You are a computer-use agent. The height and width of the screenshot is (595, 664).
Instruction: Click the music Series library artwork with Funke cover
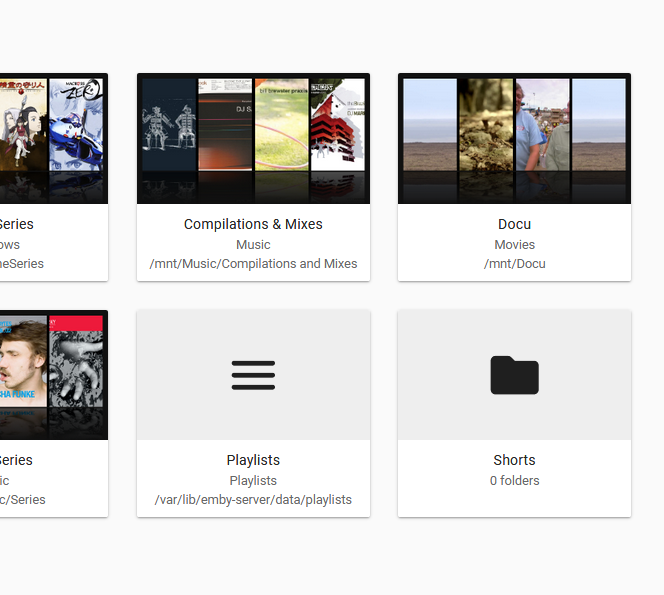pyautogui.click(x=54, y=375)
